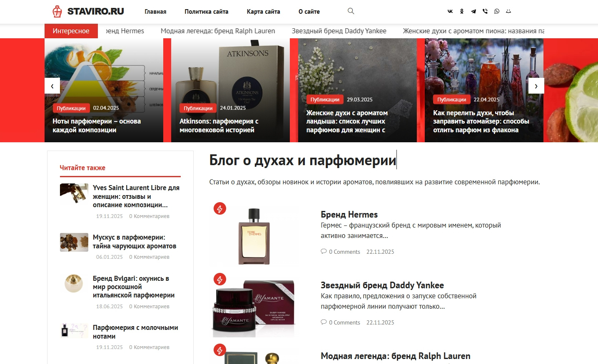Open ticker link about Женские духи с ароматом пиона
This screenshot has height=364, width=598.
(x=473, y=31)
